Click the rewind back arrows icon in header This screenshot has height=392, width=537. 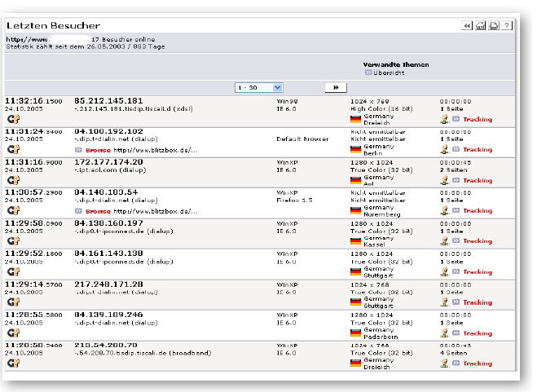click(x=467, y=25)
